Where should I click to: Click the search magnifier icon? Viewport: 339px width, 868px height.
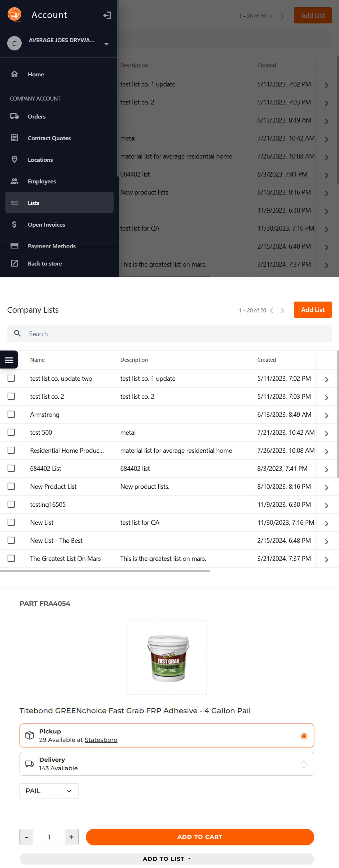[x=17, y=333]
